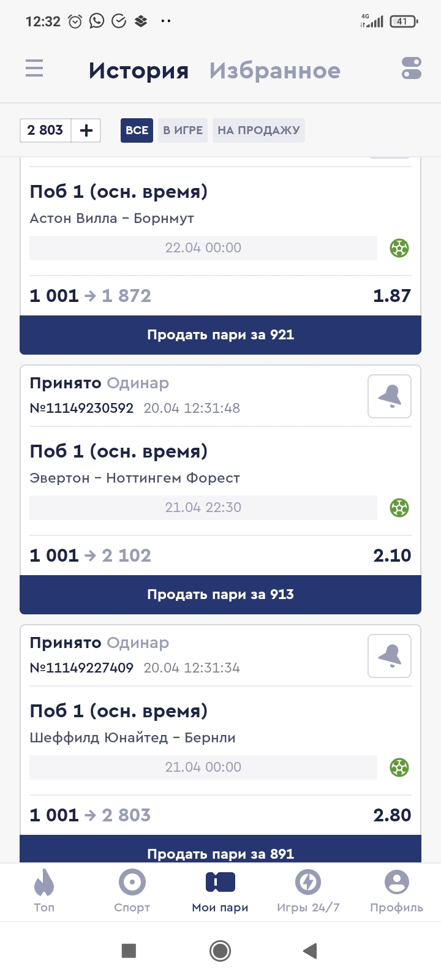
Task: Filter bets by В ИГРЕ
Action: tap(183, 130)
